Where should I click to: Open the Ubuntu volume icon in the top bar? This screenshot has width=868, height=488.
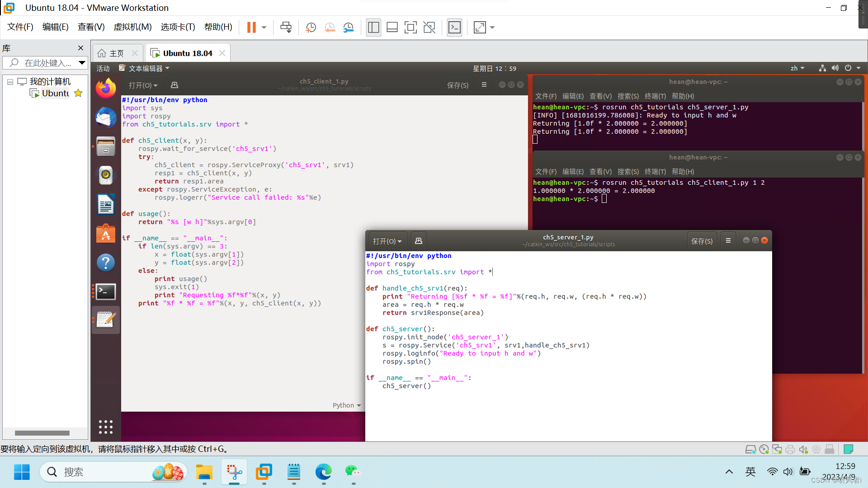[x=835, y=68]
